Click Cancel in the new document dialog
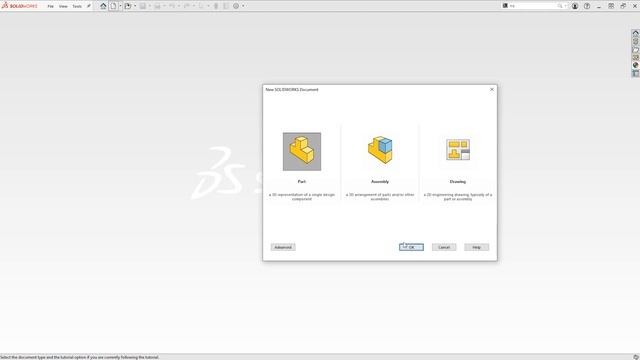Screen dimensions: 640x360 444,247
